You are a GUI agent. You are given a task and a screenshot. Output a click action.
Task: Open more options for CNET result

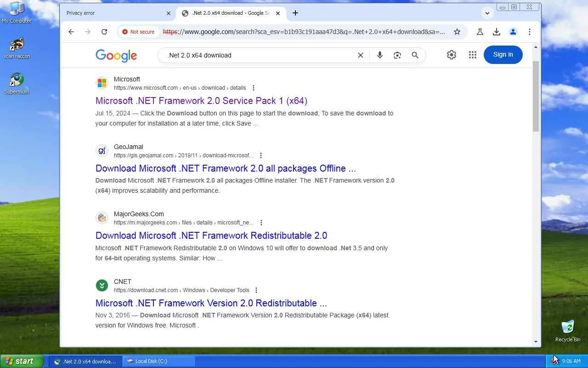(x=256, y=290)
